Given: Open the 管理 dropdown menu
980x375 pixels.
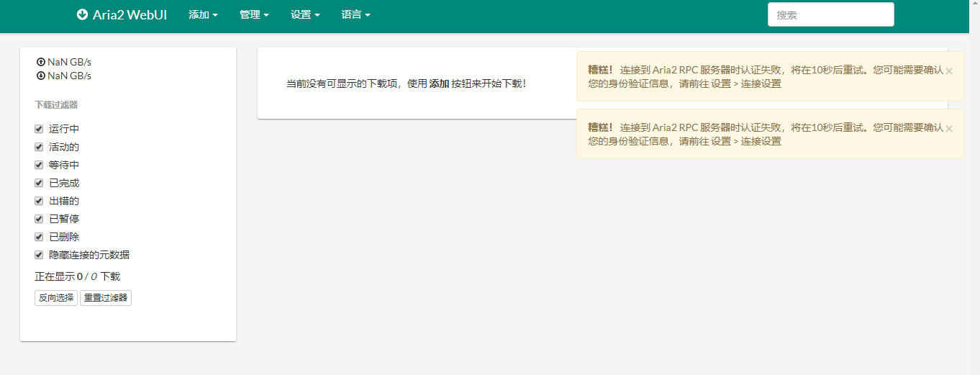Looking at the screenshot, I should (254, 14).
